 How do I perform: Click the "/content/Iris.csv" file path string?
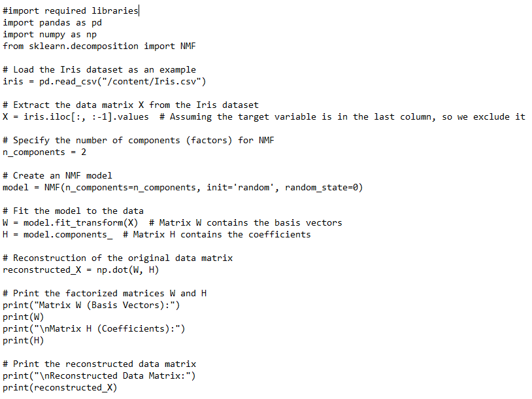[159, 82]
